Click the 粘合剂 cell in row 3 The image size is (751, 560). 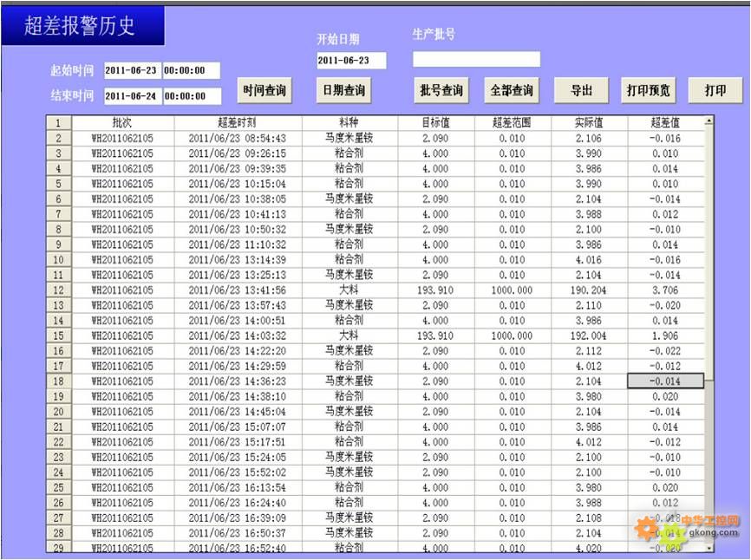point(349,153)
